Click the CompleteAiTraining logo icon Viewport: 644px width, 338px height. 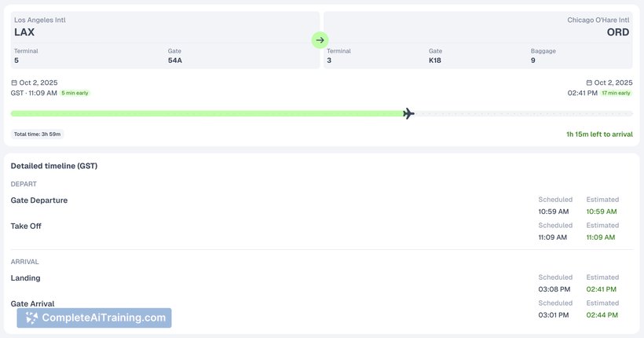point(31,318)
